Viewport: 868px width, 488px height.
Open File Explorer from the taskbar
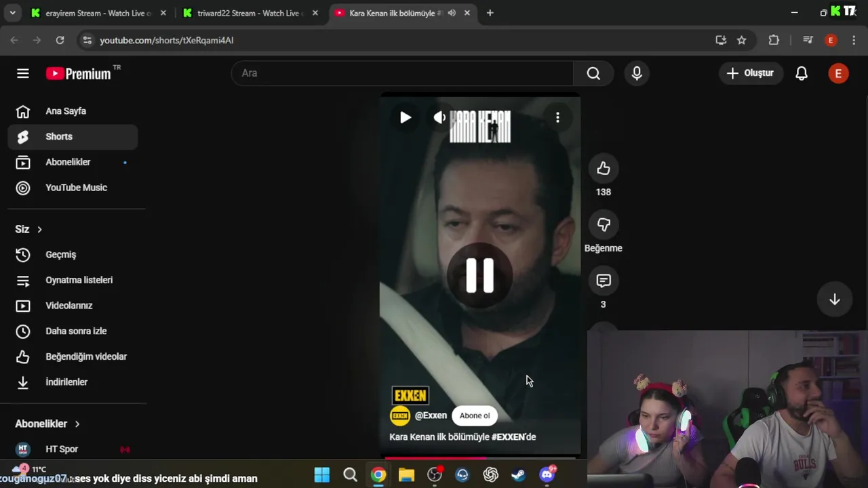406,474
